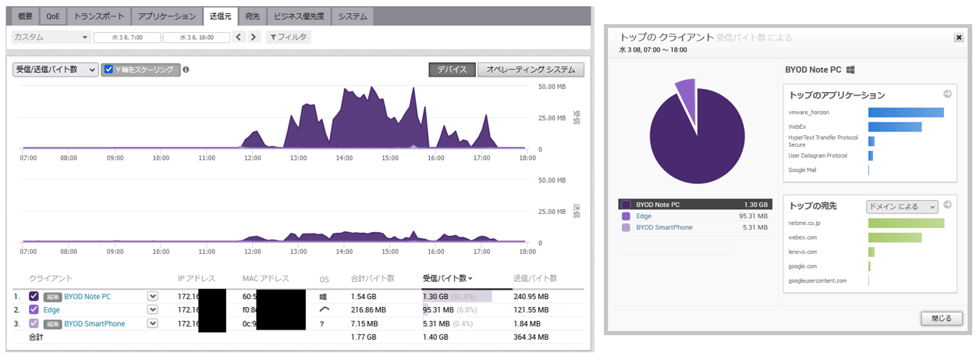Open the 概要 tab
Image resolution: width=980 pixels, height=357 pixels.
pyautogui.click(x=26, y=16)
